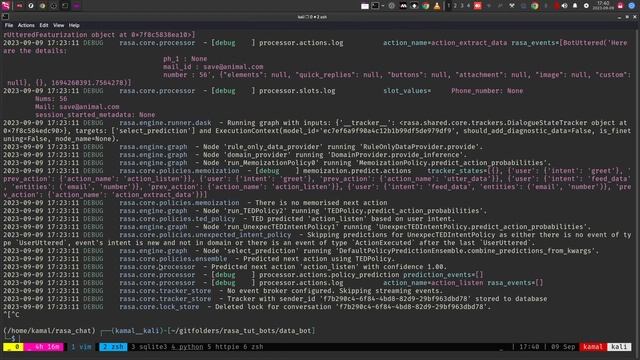Viewport: 640px width, 360px height.
Task: Click the crossed-tools tray icon
Action: (x=512, y=6)
